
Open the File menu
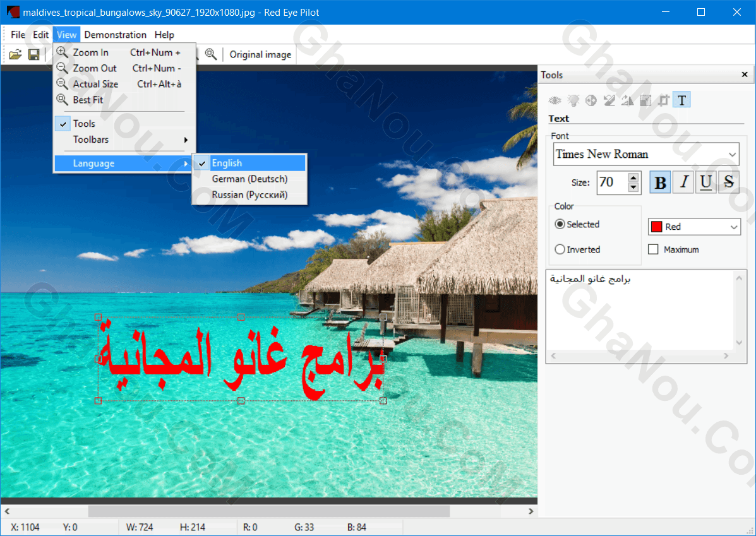tap(18, 35)
